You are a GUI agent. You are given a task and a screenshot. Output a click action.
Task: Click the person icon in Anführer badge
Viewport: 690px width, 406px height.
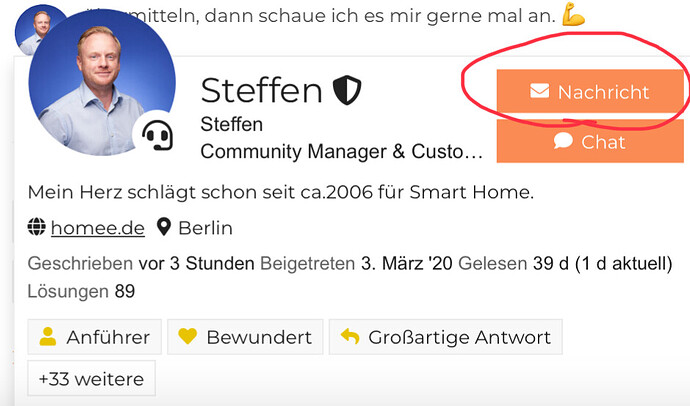tap(47, 337)
